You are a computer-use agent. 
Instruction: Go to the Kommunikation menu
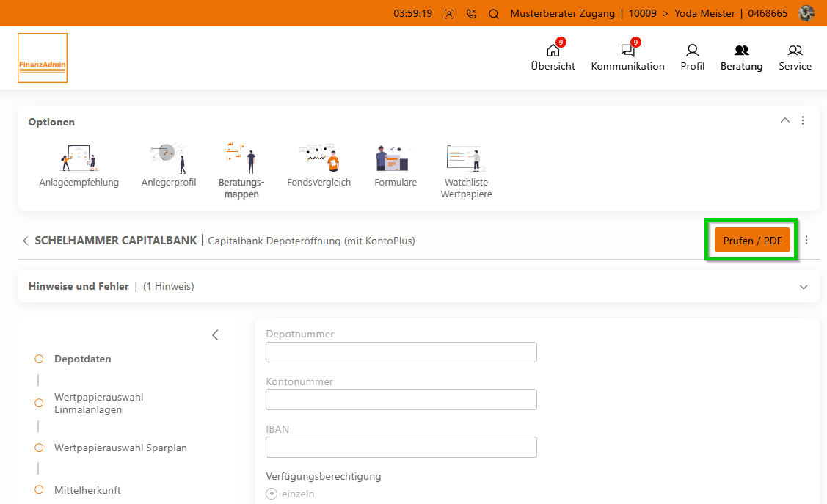click(x=627, y=57)
